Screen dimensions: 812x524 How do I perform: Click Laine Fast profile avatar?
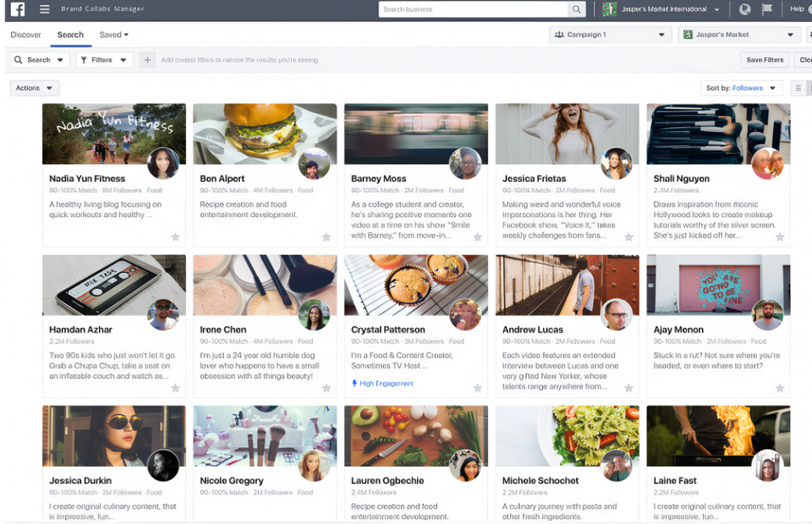click(767, 465)
